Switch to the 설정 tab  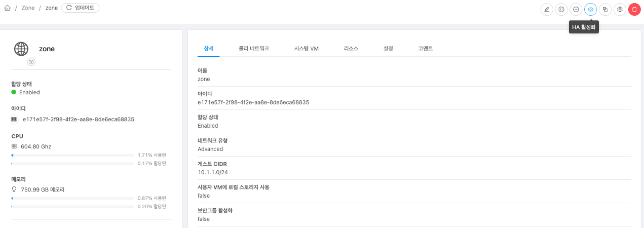point(388,49)
